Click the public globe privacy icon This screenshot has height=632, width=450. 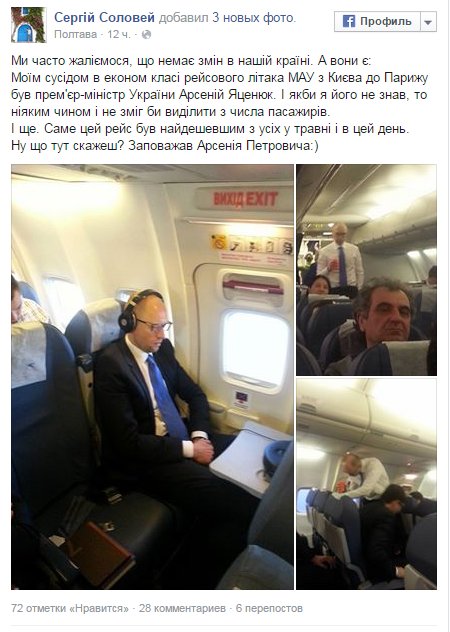tap(146, 35)
